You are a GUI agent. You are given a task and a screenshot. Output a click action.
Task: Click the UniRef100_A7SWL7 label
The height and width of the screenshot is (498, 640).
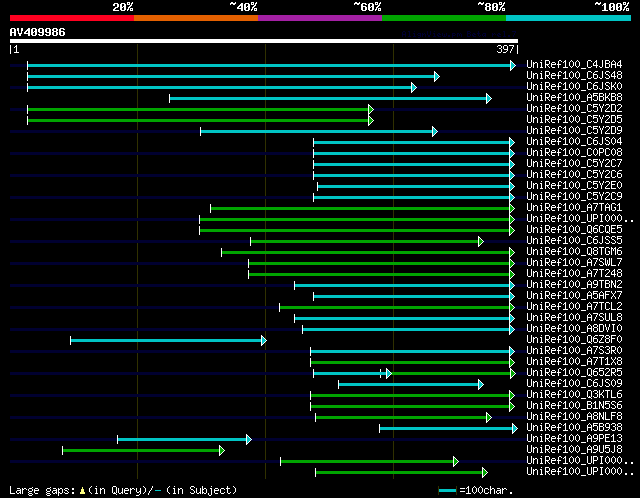point(574,263)
